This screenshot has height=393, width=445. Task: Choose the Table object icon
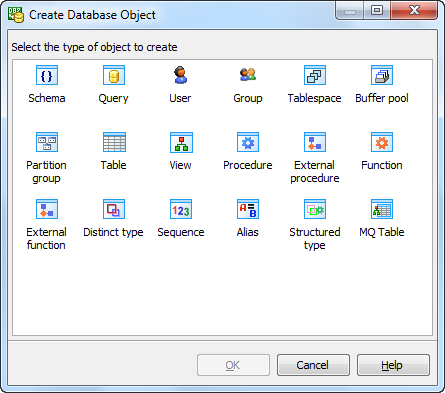114,142
